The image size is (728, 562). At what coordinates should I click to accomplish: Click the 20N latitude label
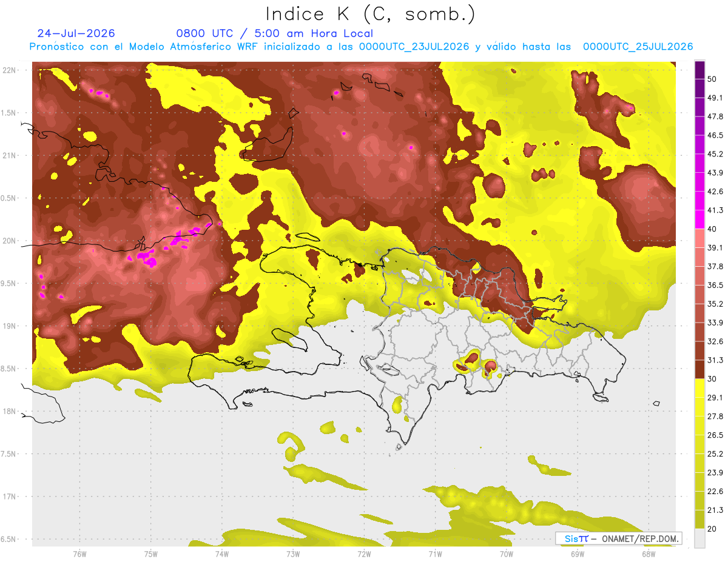(10, 241)
